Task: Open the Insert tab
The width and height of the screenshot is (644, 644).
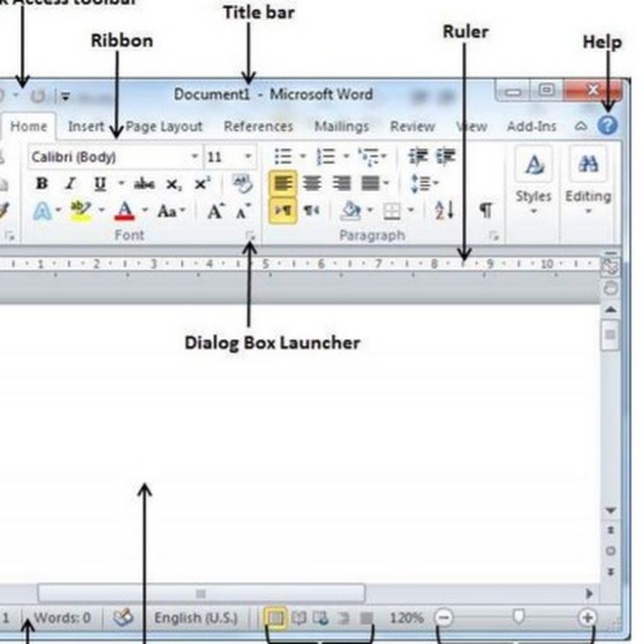Action: pyautogui.click(x=86, y=126)
